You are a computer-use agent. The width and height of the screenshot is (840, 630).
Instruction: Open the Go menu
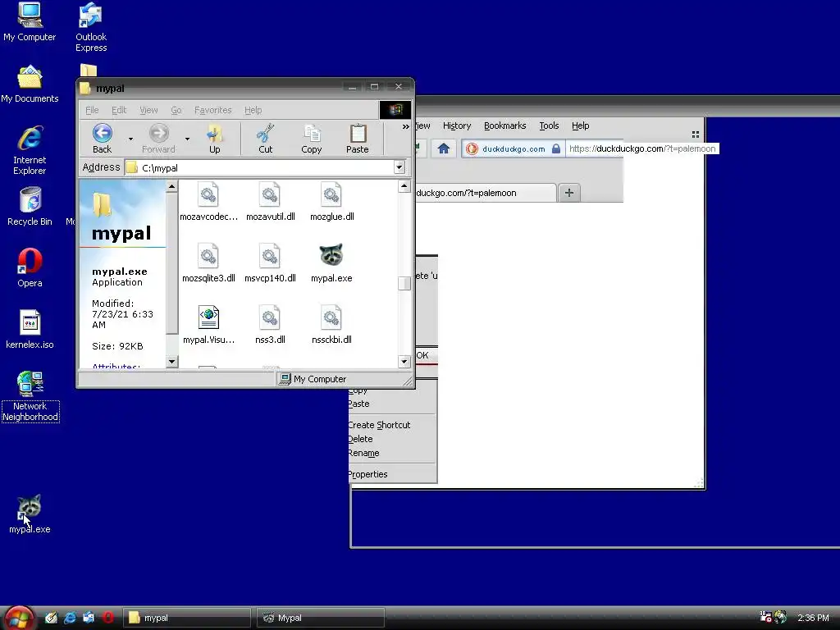176,110
